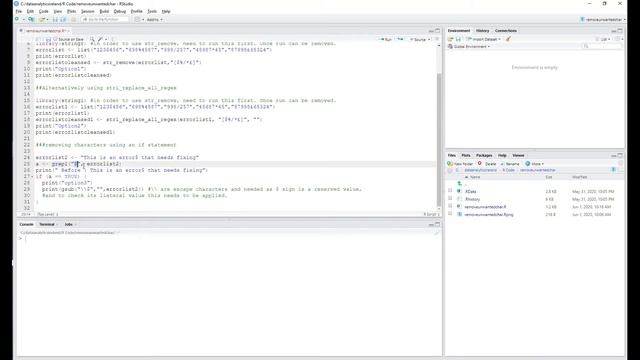
Task: Click the New Folder button
Action: point(460,164)
